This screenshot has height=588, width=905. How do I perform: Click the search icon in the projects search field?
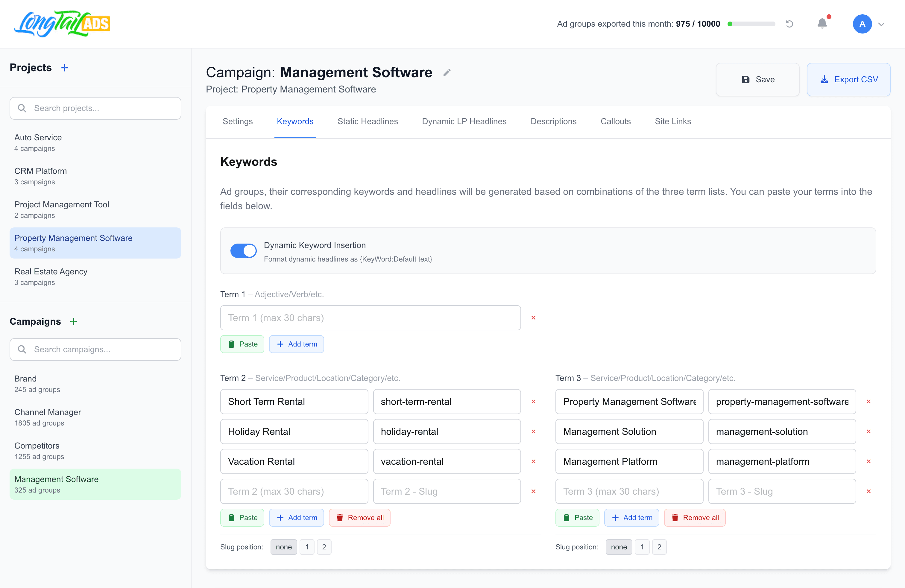pos(22,108)
